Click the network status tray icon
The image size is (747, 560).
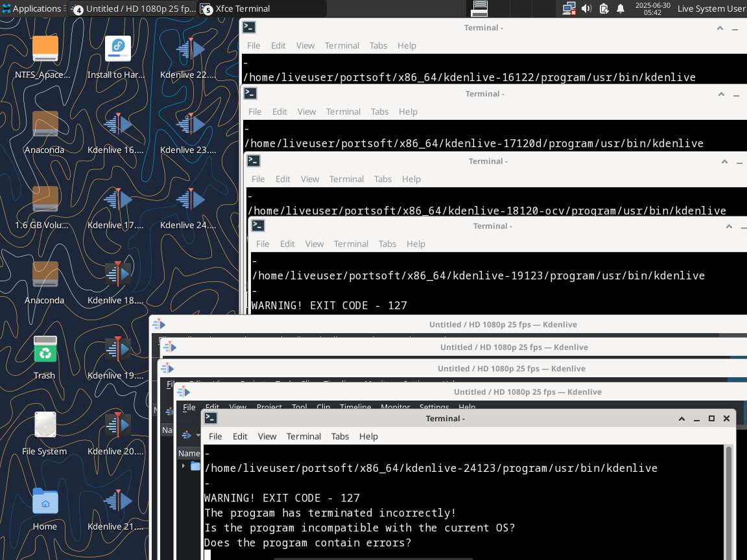569,8
